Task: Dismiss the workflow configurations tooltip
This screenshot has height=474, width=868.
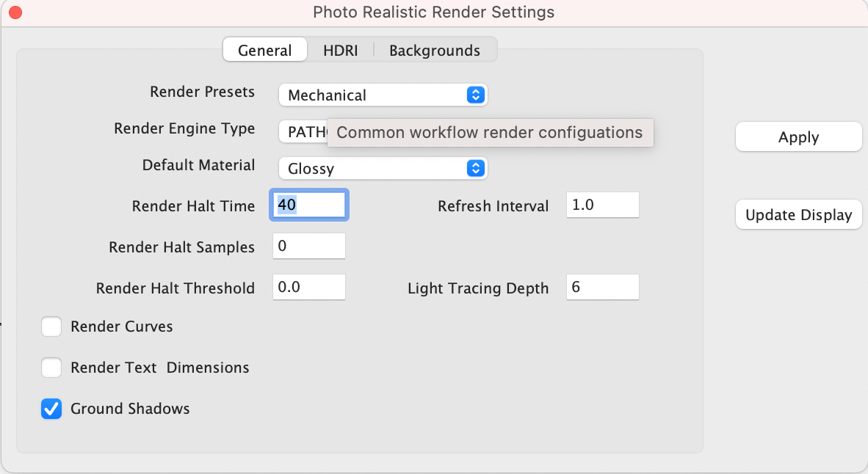Action: [491, 133]
